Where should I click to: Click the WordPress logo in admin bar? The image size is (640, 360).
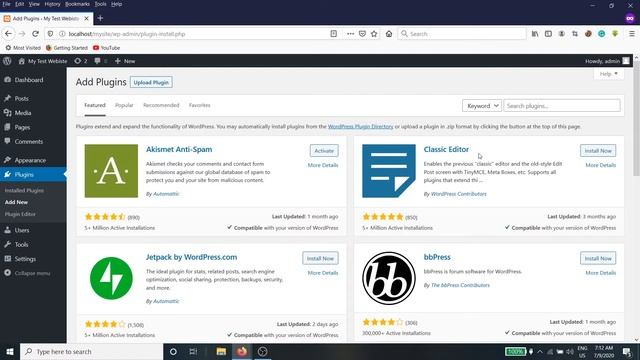[x=7, y=61]
